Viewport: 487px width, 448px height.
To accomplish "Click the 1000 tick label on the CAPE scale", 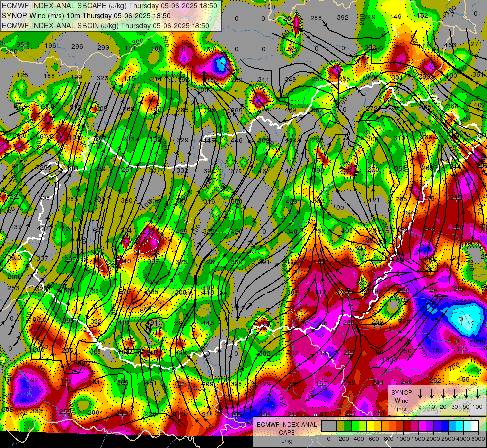I will point(403,439).
